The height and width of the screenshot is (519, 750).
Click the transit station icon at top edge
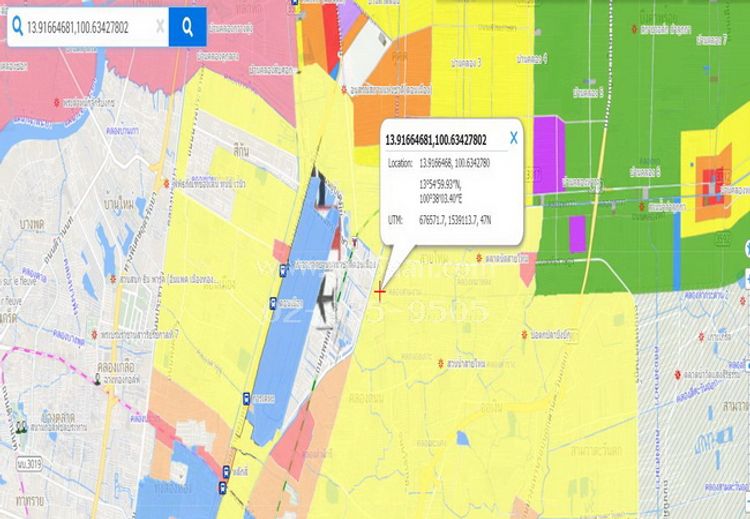click(x=293, y=4)
